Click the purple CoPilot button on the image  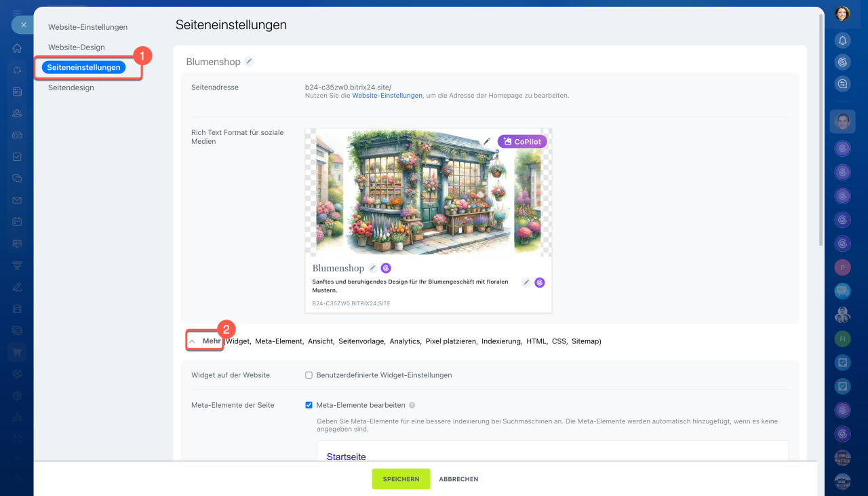click(x=522, y=141)
